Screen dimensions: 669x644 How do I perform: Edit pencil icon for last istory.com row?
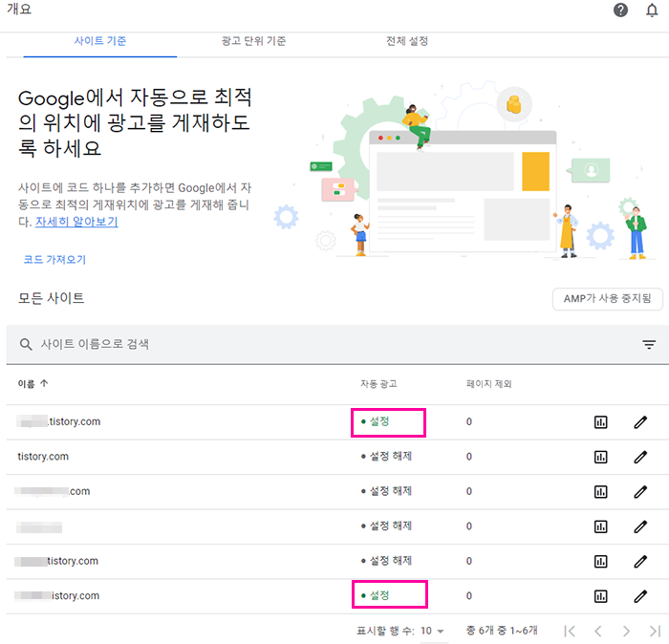coord(640,596)
